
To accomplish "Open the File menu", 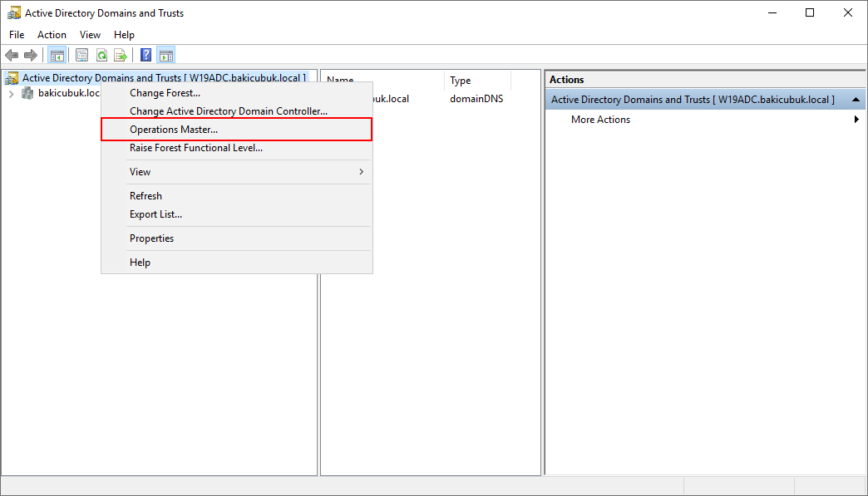I will [17, 35].
